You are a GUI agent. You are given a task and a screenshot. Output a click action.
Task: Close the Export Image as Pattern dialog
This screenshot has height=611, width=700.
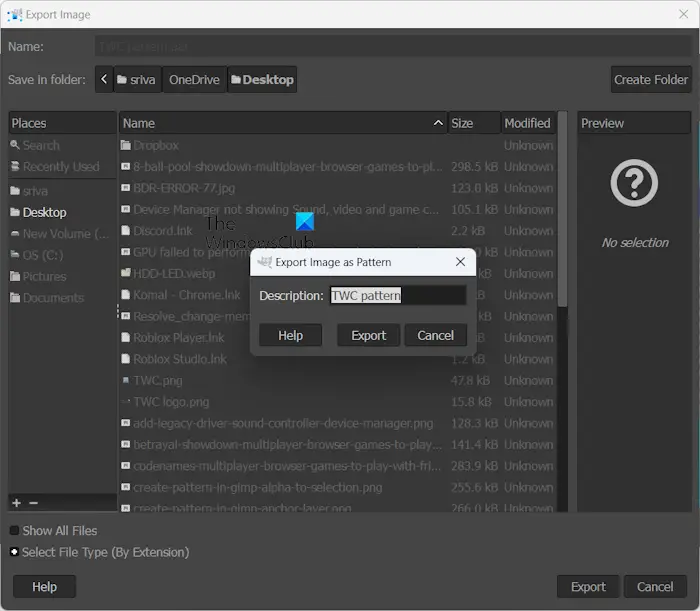[460, 262]
